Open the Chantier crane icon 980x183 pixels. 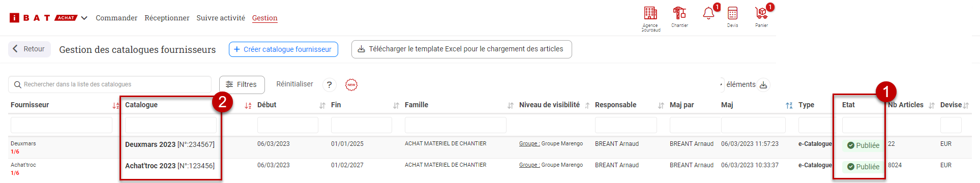click(679, 13)
